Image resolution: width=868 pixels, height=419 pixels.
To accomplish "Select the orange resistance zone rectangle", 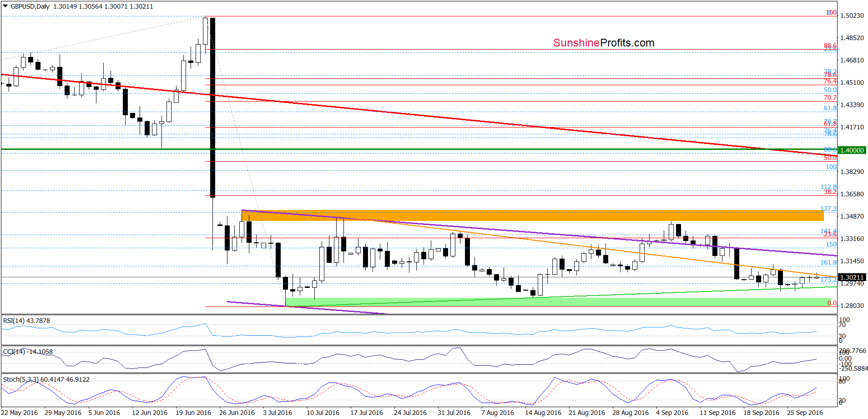I will pyautogui.click(x=532, y=215).
